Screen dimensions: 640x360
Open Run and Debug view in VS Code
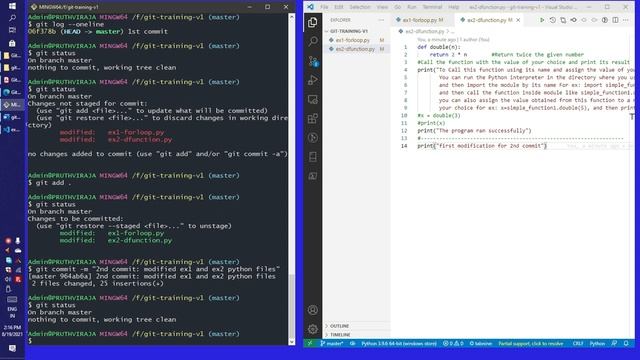click(x=313, y=80)
